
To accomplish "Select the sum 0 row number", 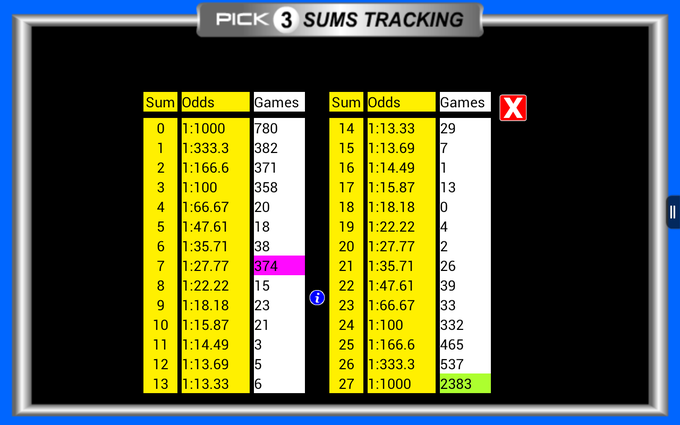I will point(160,128).
